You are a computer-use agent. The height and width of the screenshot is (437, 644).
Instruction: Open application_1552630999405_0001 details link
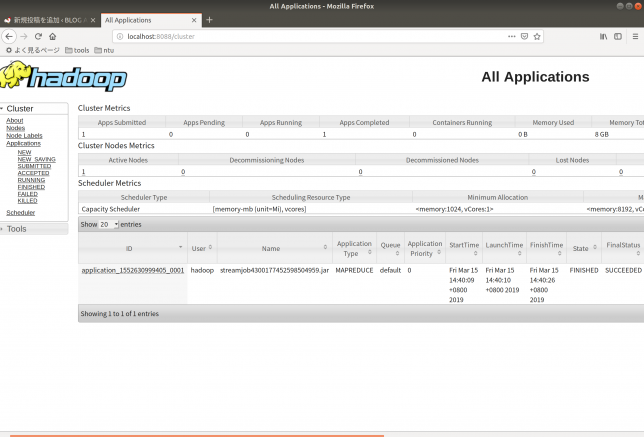132,270
